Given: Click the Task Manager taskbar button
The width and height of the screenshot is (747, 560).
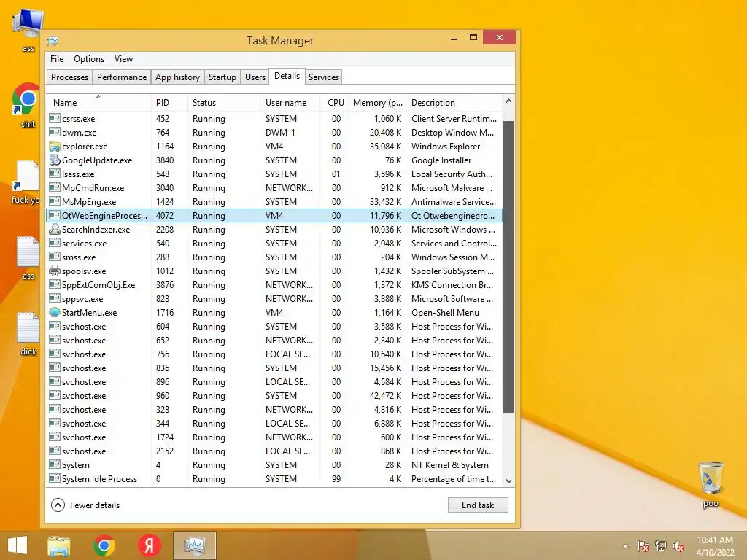Looking at the screenshot, I should pos(194,545).
